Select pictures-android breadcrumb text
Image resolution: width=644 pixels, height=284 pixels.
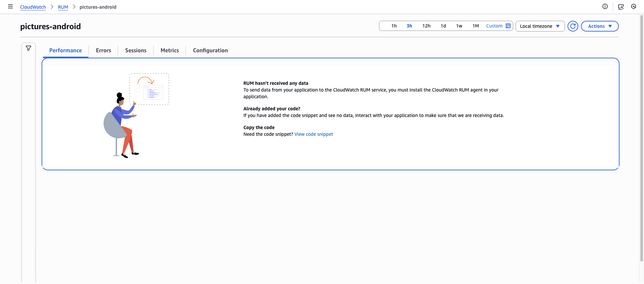click(98, 7)
